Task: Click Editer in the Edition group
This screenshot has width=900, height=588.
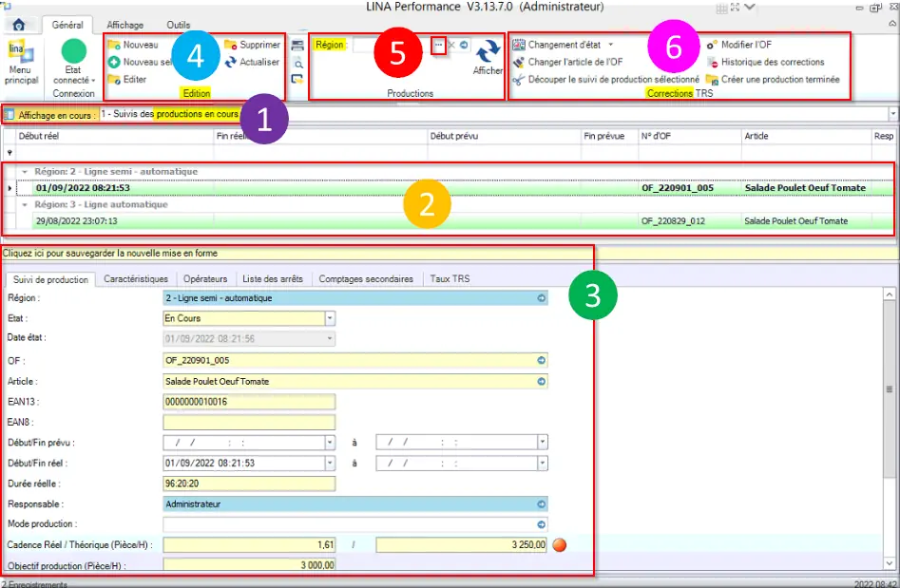Action: click(126, 79)
